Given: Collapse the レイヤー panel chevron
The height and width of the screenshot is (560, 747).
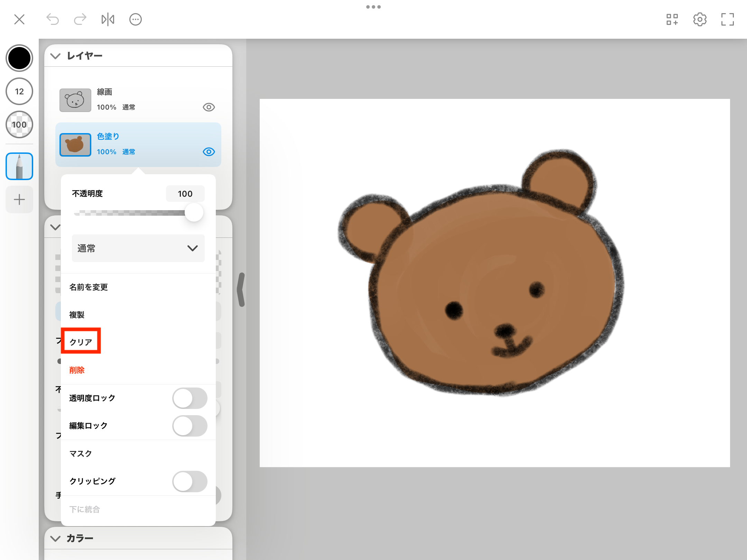Looking at the screenshot, I should click(x=55, y=56).
